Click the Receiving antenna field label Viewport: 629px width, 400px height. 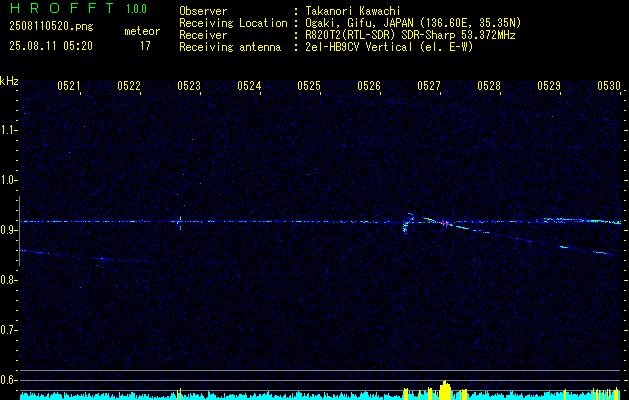(x=230, y=47)
